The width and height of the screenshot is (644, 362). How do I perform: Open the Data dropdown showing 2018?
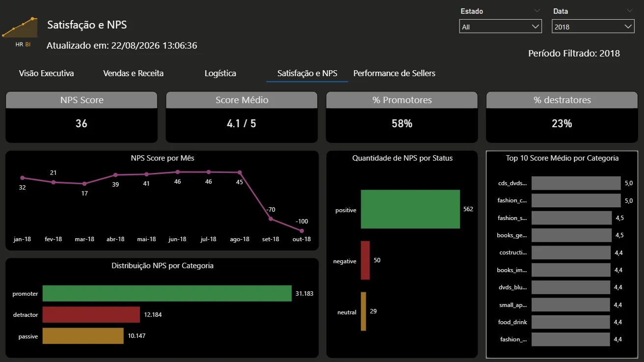593,27
